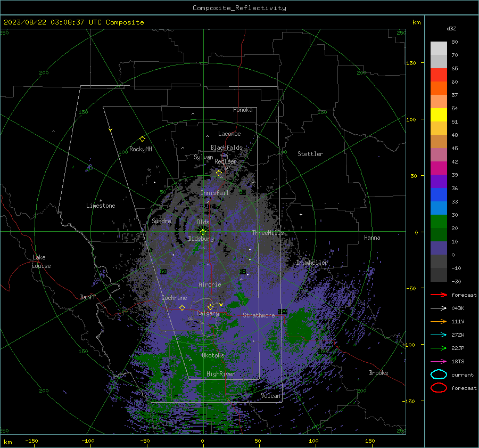Click the Banff label
479x448 pixels.
(x=88, y=297)
